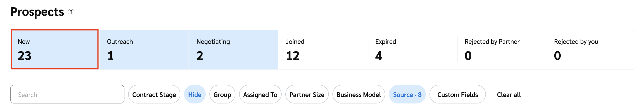Open the Contract Stage filter

pos(154,94)
